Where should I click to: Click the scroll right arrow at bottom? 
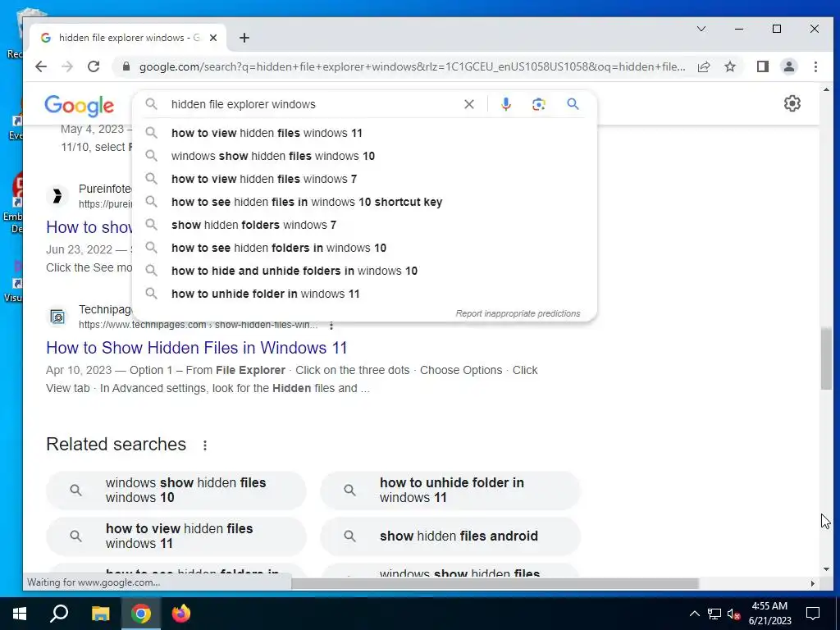click(x=813, y=583)
